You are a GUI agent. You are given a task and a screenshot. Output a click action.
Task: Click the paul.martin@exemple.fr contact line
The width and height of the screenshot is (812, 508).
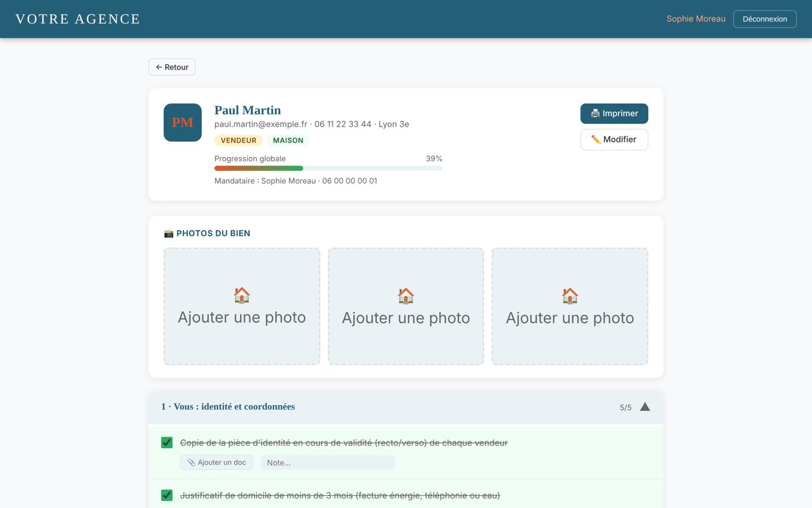pyautogui.click(x=312, y=124)
